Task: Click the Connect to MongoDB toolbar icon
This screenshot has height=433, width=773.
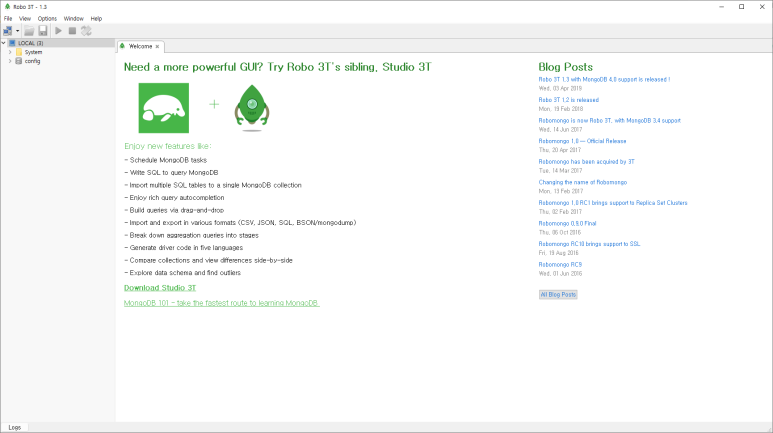Action: tap(8, 31)
